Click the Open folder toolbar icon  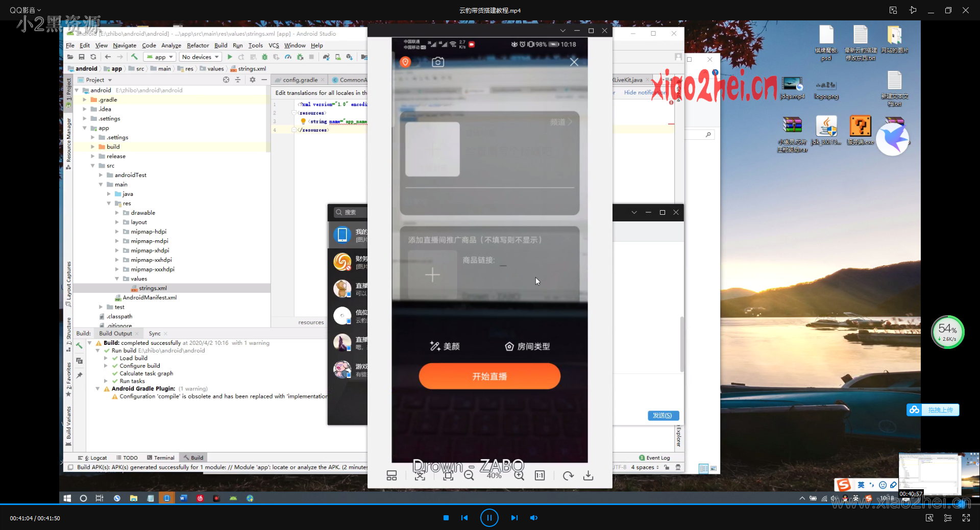tap(70, 57)
